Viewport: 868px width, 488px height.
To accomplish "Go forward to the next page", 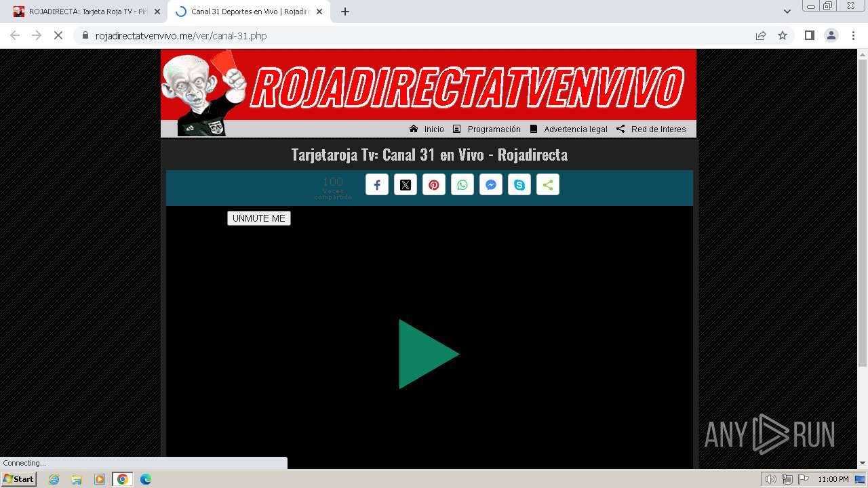I will [x=37, y=35].
